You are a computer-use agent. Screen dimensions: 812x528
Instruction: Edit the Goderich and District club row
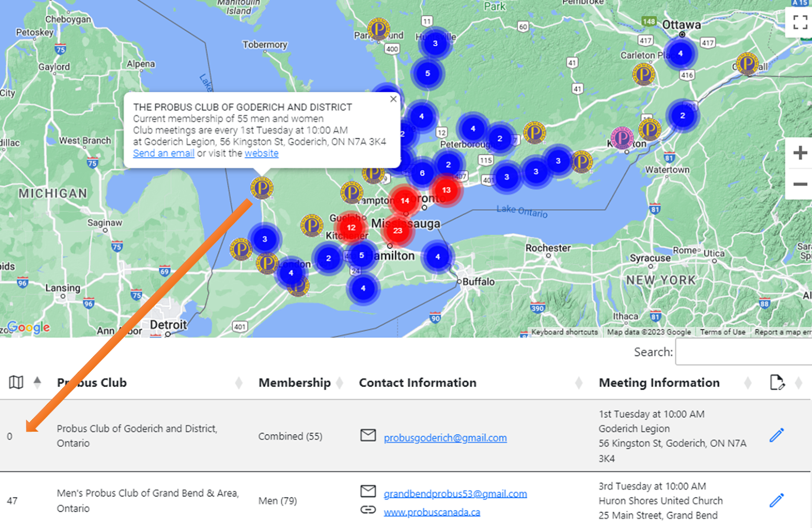click(x=776, y=435)
